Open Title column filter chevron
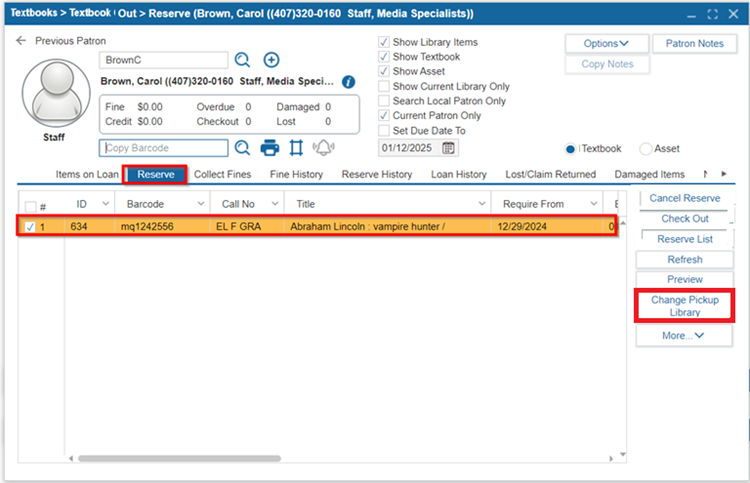The width and height of the screenshot is (750, 483). tap(482, 204)
